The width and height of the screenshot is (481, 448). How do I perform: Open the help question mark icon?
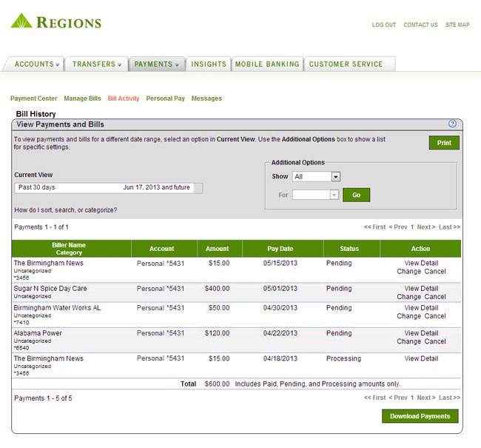pos(452,124)
